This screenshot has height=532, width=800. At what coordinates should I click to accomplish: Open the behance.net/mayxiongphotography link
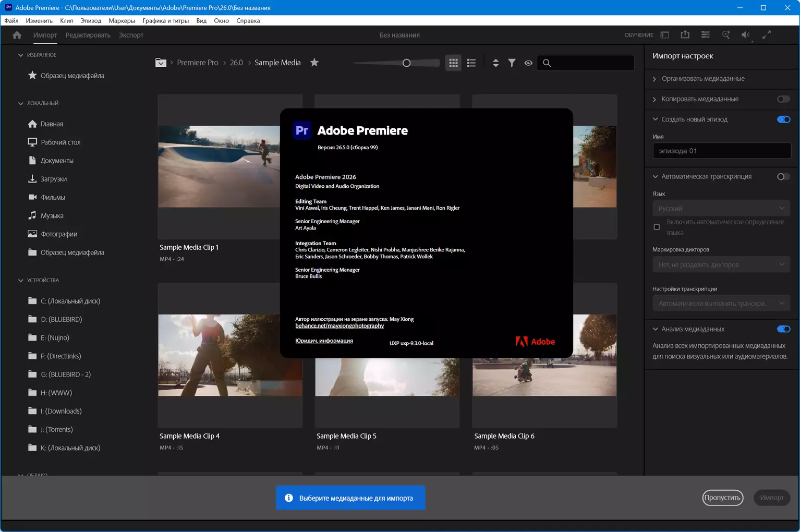coord(340,326)
